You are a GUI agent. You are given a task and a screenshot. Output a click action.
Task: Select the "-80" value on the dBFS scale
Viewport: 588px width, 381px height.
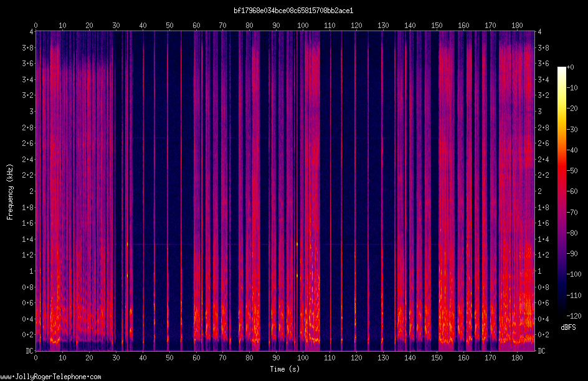(572, 233)
